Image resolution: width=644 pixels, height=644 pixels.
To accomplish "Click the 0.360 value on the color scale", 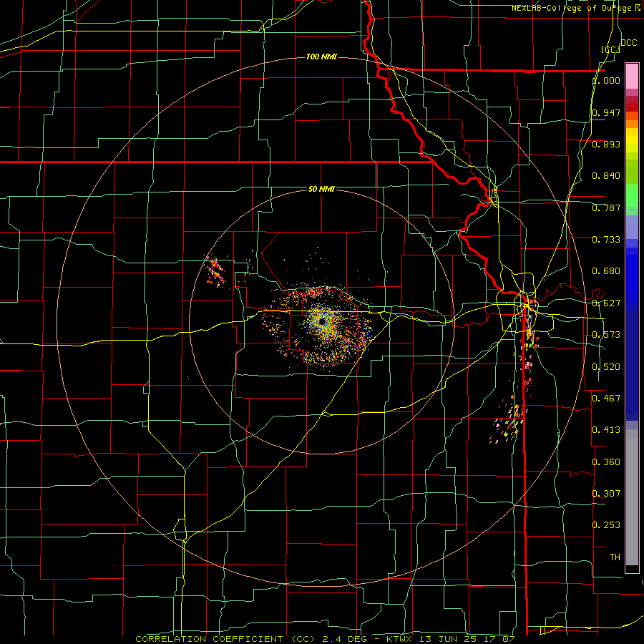I will [606, 462].
